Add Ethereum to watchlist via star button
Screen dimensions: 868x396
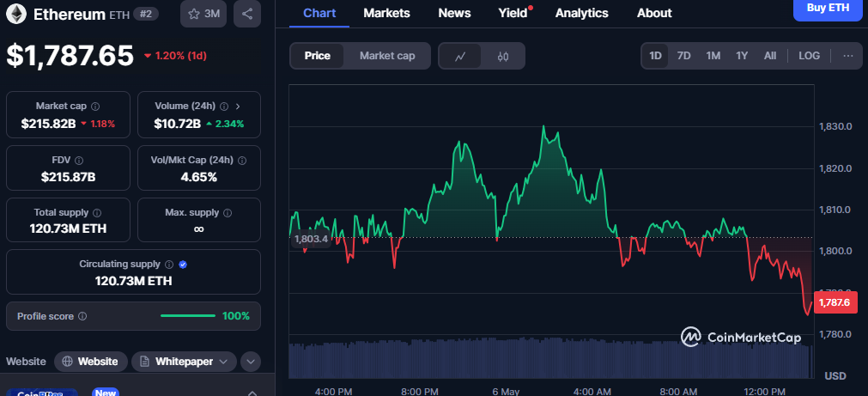click(x=203, y=14)
